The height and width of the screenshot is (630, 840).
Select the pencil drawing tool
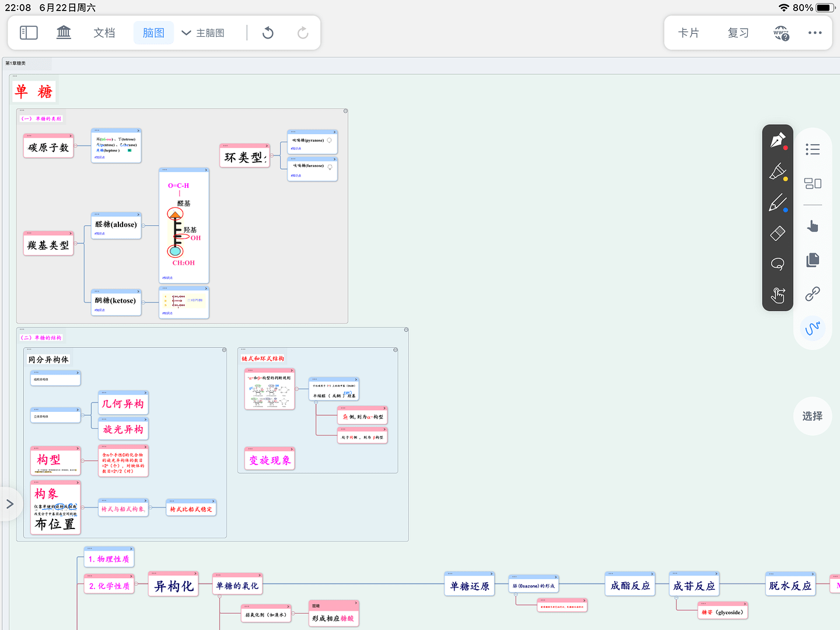point(778,202)
